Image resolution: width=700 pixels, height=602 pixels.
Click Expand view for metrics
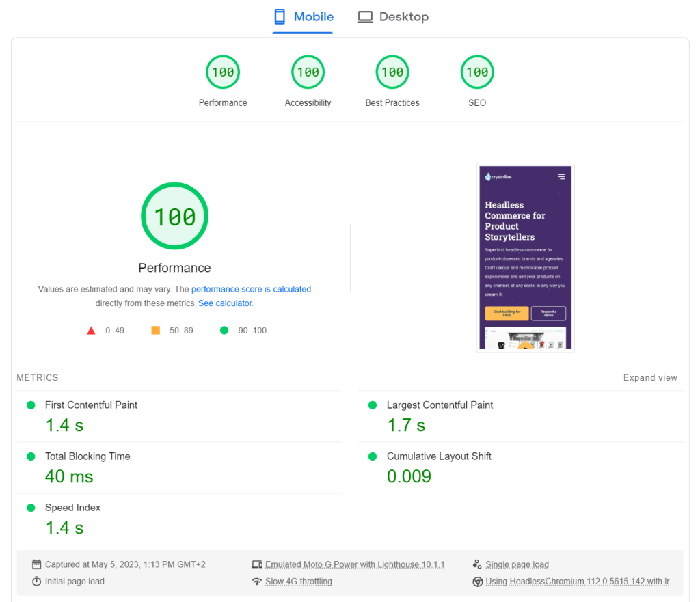[x=650, y=377]
